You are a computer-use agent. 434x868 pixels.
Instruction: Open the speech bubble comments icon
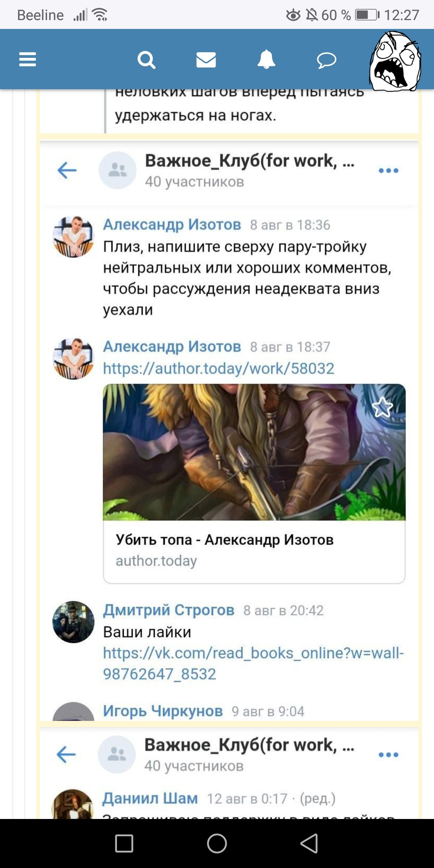point(326,60)
